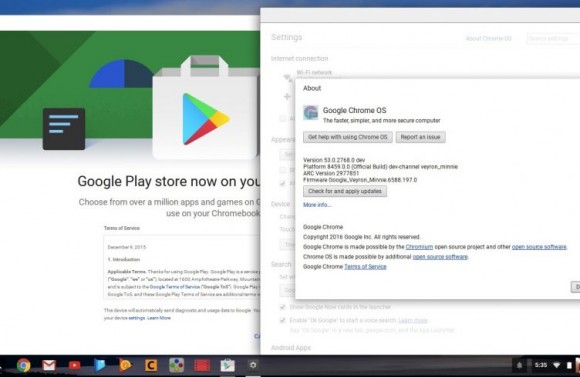This screenshot has width=580, height=377.
Task: Click the Wi-Fi network label
Action: pyautogui.click(x=314, y=72)
